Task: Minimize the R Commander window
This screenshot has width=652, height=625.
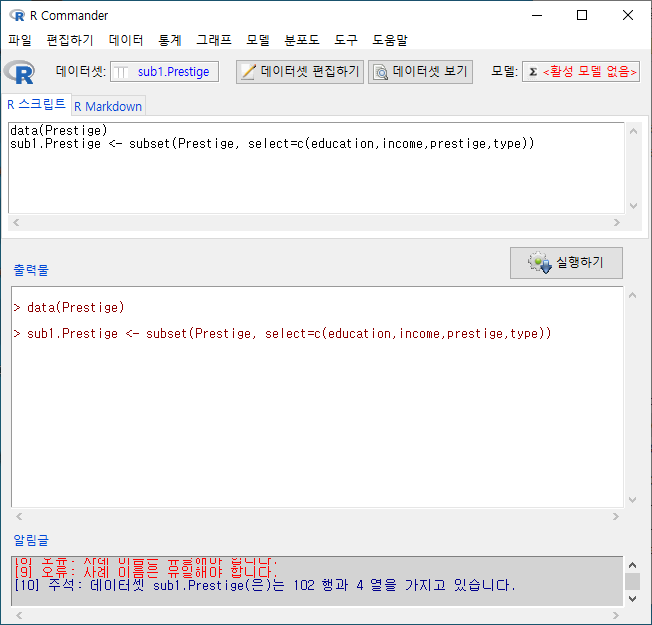Action: (537, 15)
